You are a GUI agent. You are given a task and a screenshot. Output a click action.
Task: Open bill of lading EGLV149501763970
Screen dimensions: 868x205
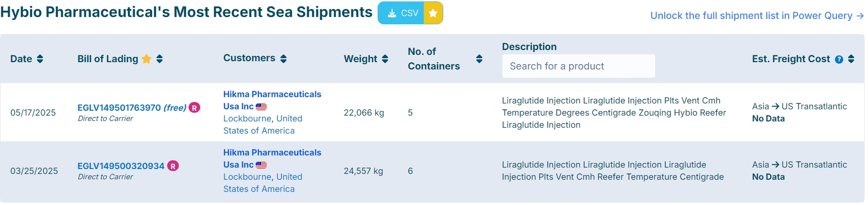coord(119,107)
